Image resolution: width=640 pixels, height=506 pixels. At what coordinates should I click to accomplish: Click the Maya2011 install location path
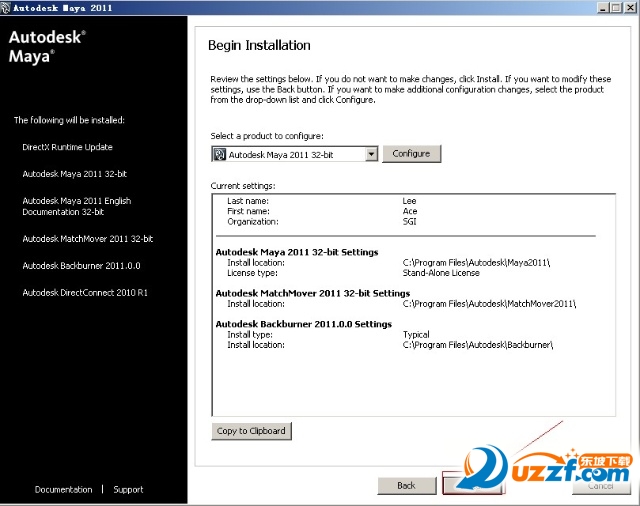[x=476, y=263]
